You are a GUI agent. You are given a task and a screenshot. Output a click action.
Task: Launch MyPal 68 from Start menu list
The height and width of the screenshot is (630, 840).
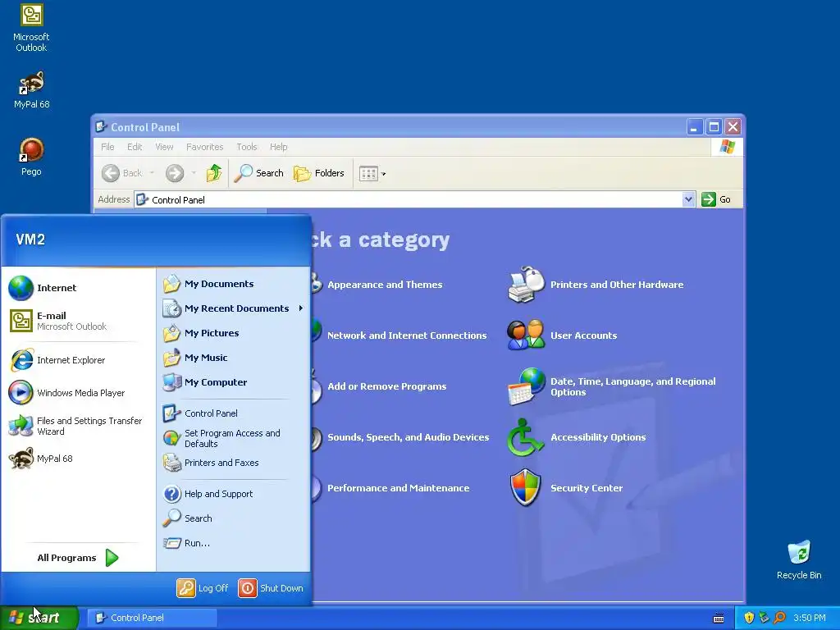click(41, 459)
